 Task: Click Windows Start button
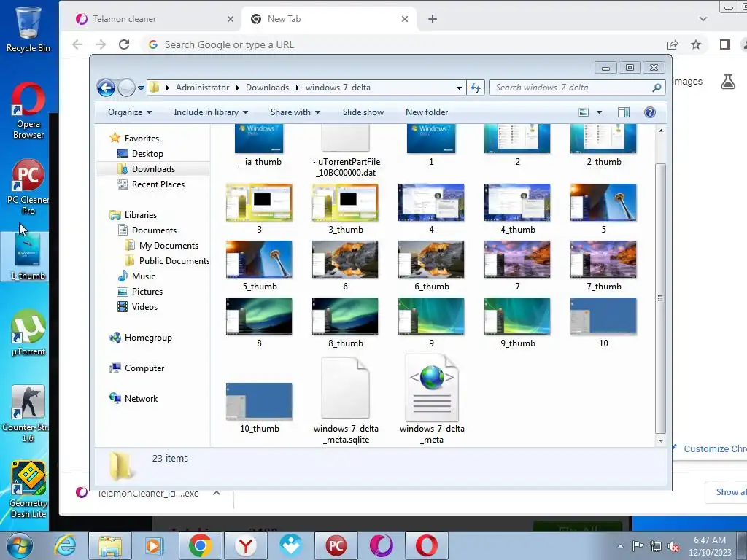(20, 545)
